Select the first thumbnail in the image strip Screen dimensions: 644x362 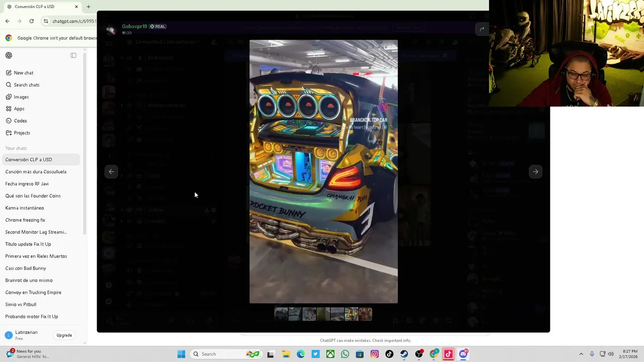click(x=281, y=314)
